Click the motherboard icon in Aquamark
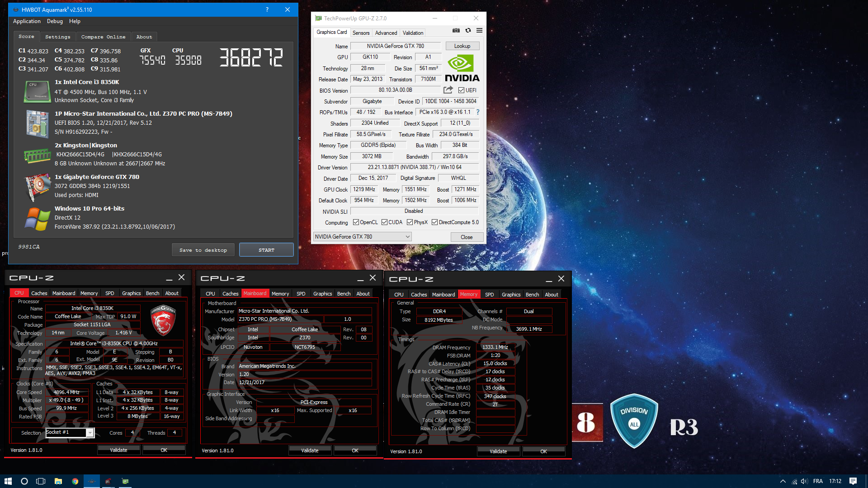 pyautogui.click(x=37, y=123)
